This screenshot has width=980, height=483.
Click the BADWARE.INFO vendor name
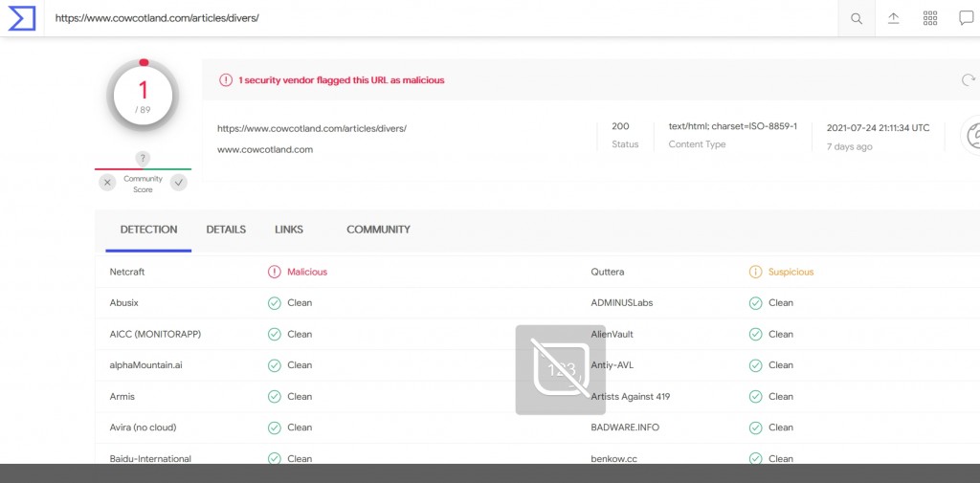click(625, 428)
